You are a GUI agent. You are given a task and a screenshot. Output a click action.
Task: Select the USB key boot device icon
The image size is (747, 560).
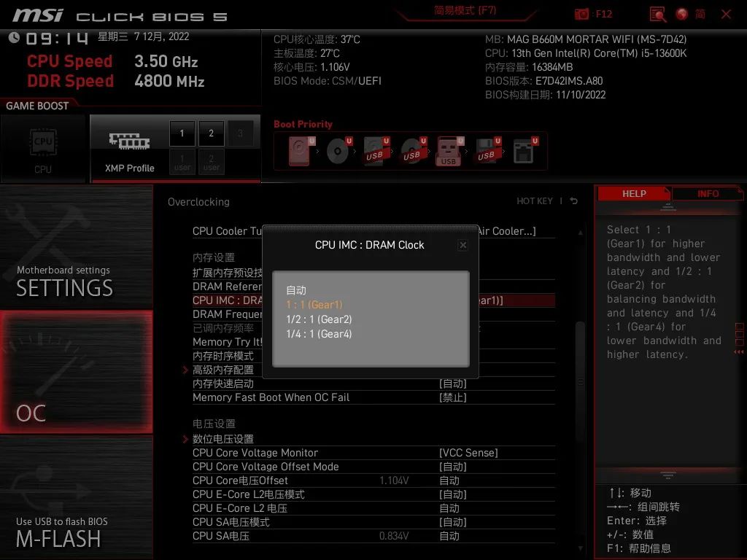click(x=449, y=151)
